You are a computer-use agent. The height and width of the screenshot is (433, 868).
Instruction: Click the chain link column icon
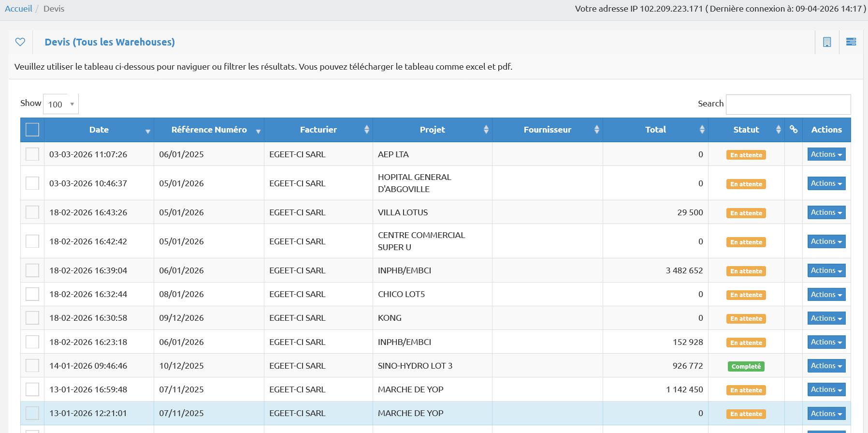(793, 129)
